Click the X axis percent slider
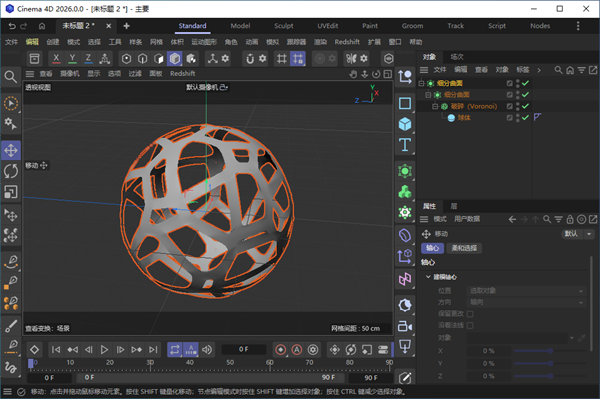Viewport: 600px width, 399px height. pos(550,351)
